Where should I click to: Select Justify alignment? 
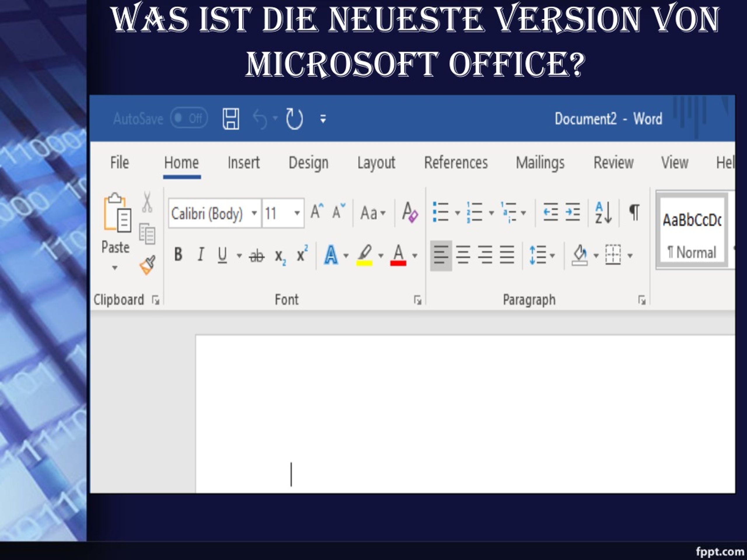[507, 255]
